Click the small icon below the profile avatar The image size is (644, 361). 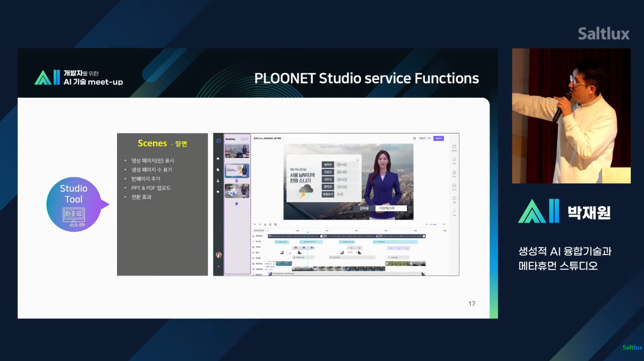[219, 266]
